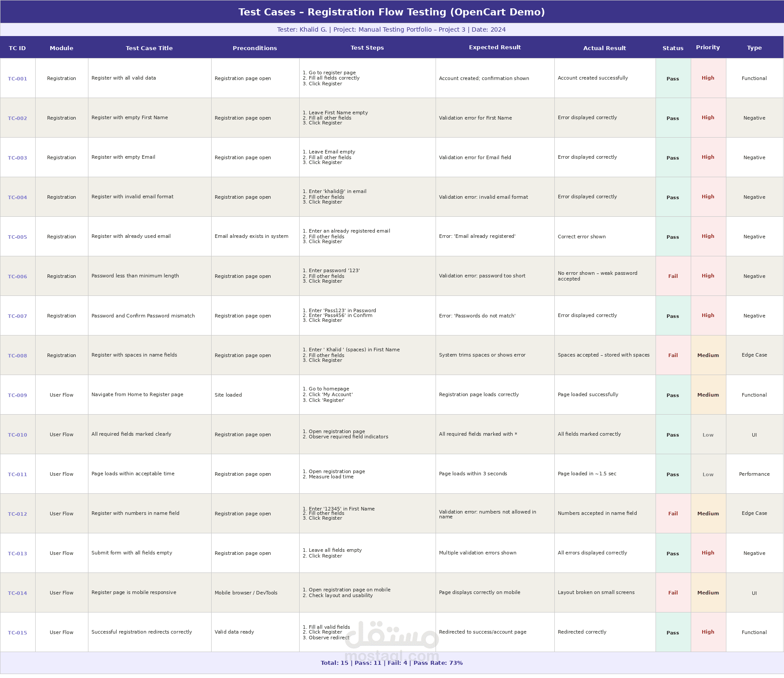Select 'Register with empty Email' title
The height and width of the screenshot is (678, 784).
(x=123, y=157)
